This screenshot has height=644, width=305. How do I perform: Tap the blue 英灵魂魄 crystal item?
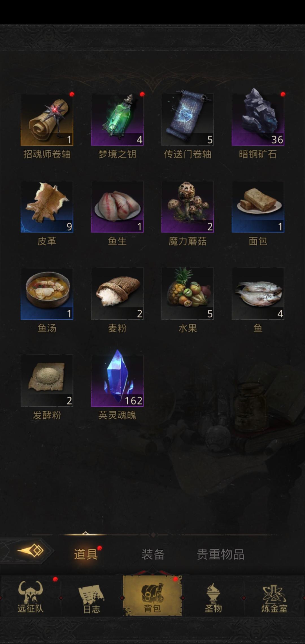click(117, 381)
